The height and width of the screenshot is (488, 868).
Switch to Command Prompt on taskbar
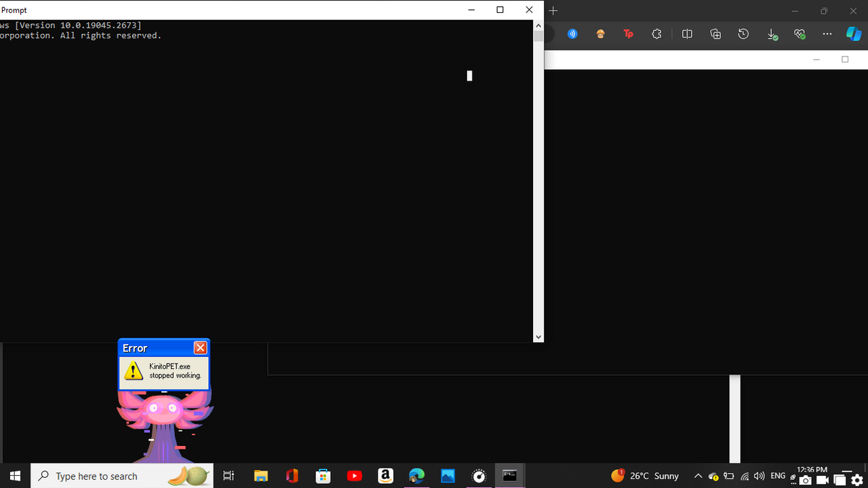coord(510,476)
